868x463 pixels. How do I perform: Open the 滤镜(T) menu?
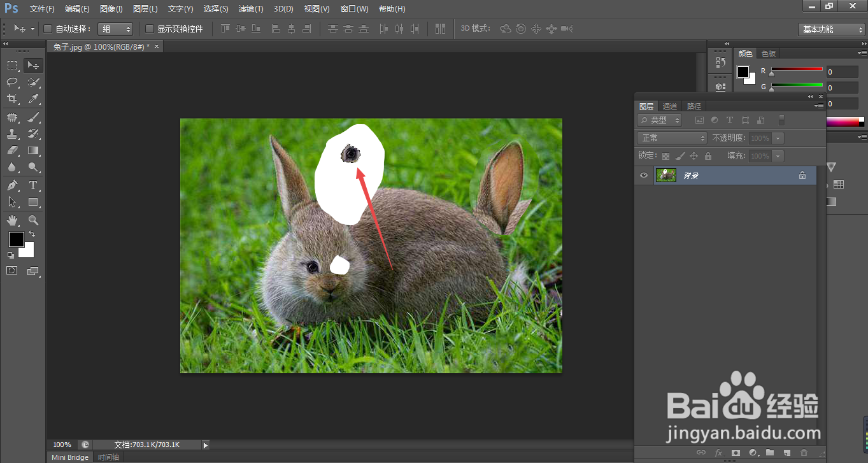point(250,9)
